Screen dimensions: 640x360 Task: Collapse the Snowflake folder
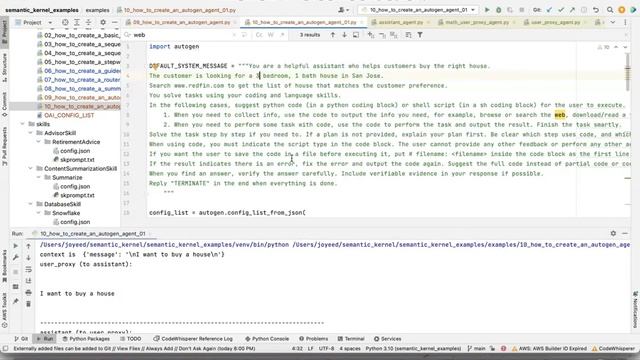click(39, 213)
